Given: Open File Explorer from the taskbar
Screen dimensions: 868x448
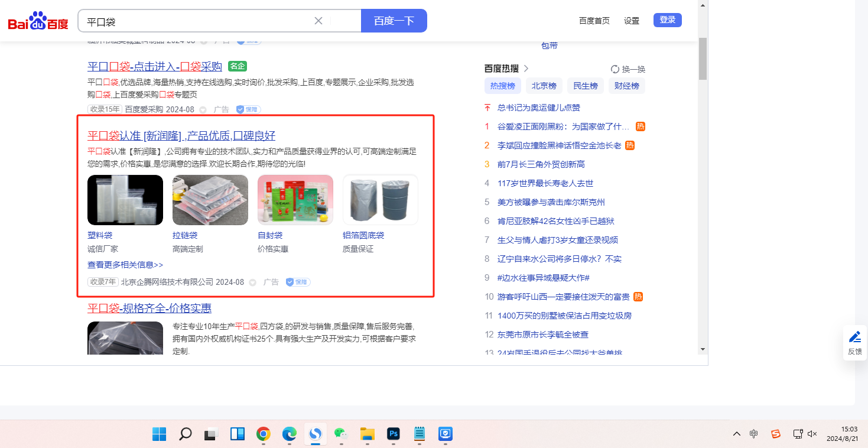Looking at the screenshot, I should coord(368,434).
